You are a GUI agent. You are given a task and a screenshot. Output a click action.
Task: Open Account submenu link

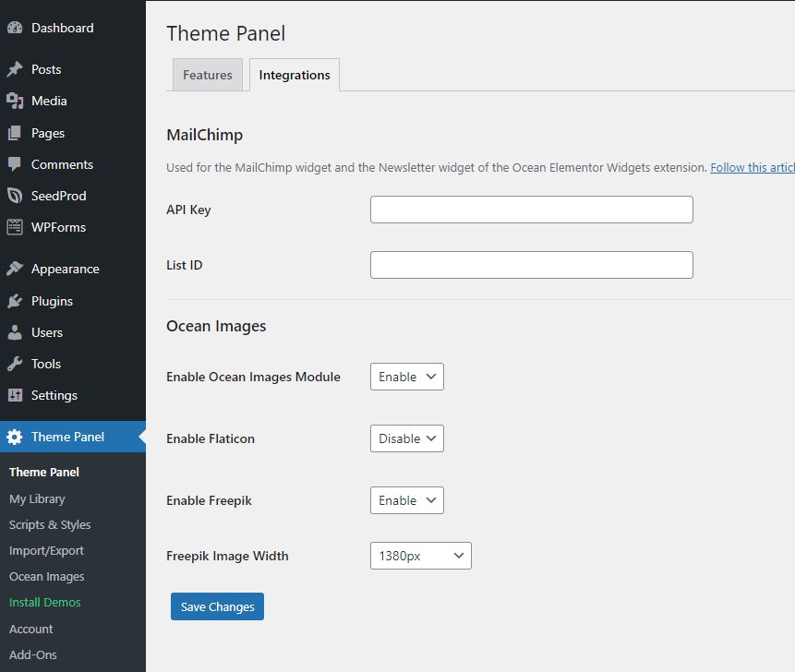pyautogui.click(x=30, y=629)
